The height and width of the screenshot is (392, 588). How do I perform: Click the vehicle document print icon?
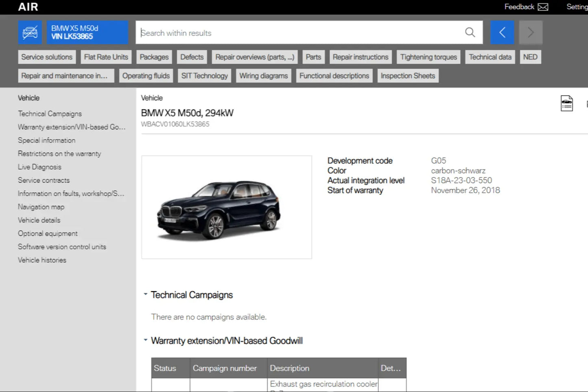click(x=566, y=103)
